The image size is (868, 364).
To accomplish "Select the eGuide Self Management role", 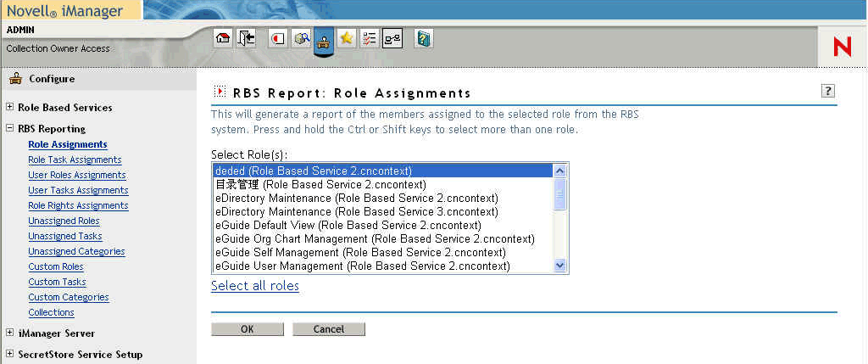I will click(382, 253).
